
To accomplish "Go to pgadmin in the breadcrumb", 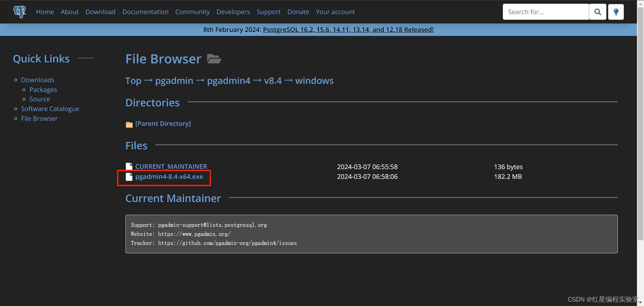I will point(174,81).
